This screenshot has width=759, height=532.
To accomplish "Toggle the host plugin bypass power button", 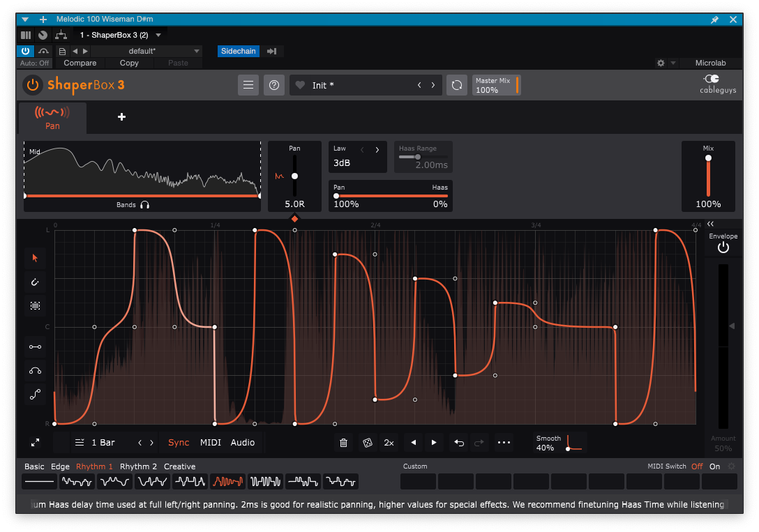I will (26, 51).
